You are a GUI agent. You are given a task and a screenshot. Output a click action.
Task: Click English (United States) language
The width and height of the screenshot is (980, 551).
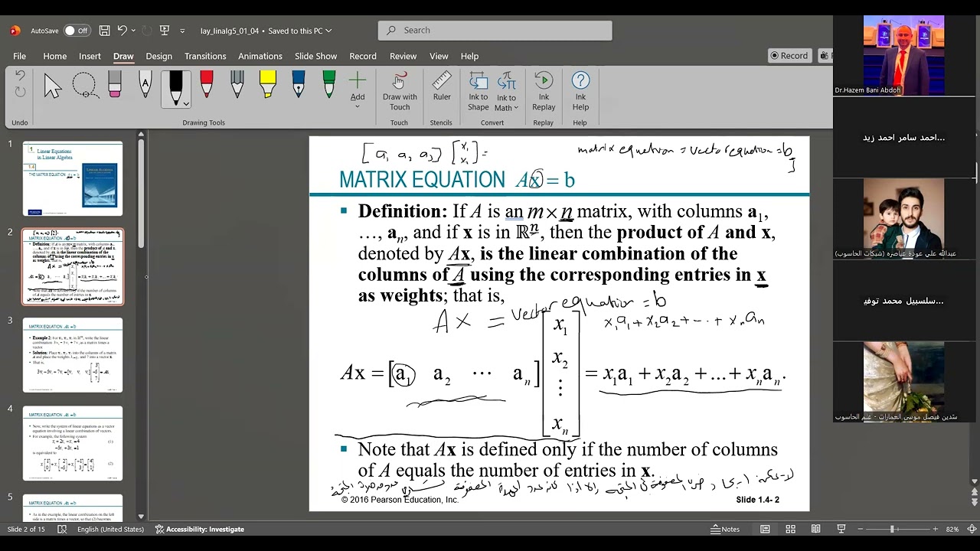pyautogui.click(x=110, y=529)
